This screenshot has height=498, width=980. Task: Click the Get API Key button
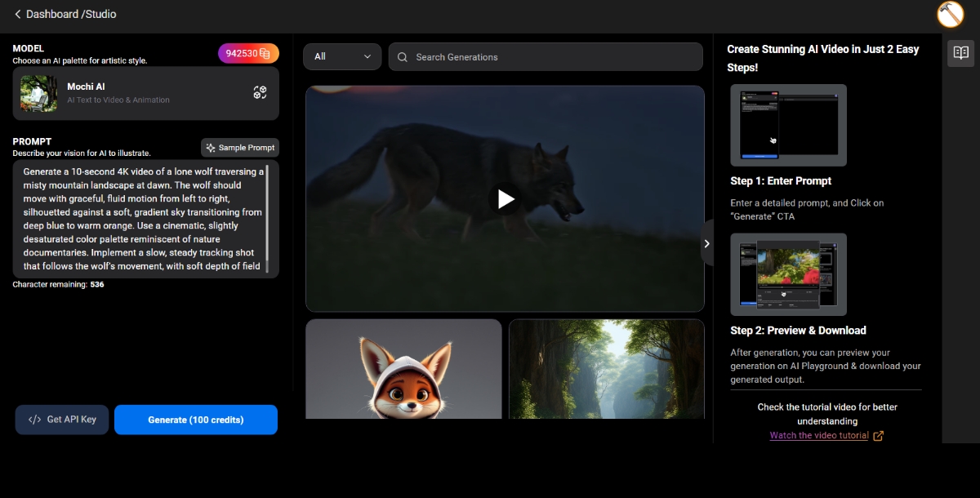[x=62, y=420]
